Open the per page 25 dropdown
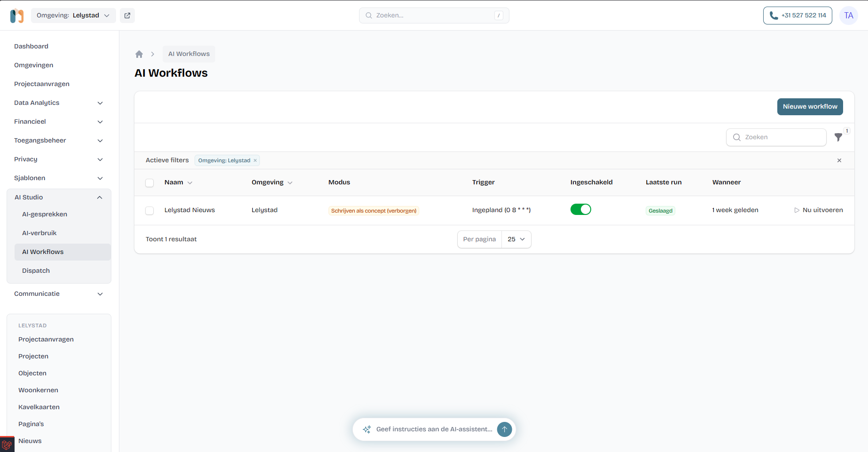 pos(516,239)
